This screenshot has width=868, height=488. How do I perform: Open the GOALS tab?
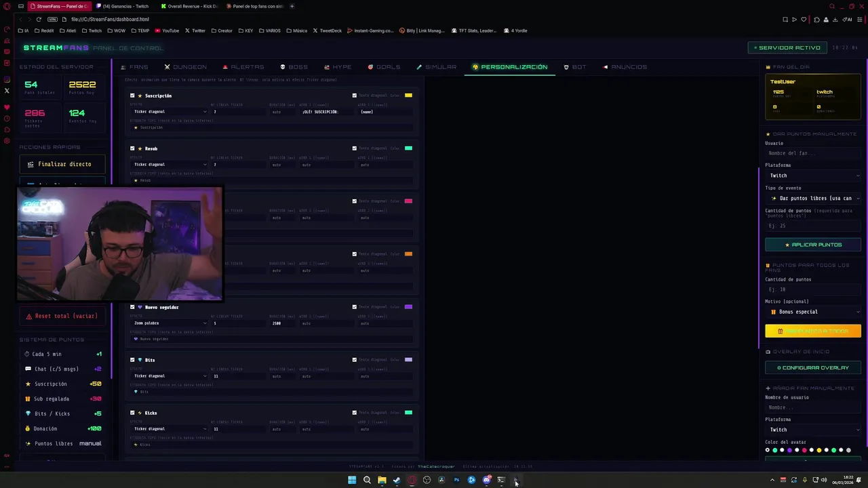click(x=384, y=67)
